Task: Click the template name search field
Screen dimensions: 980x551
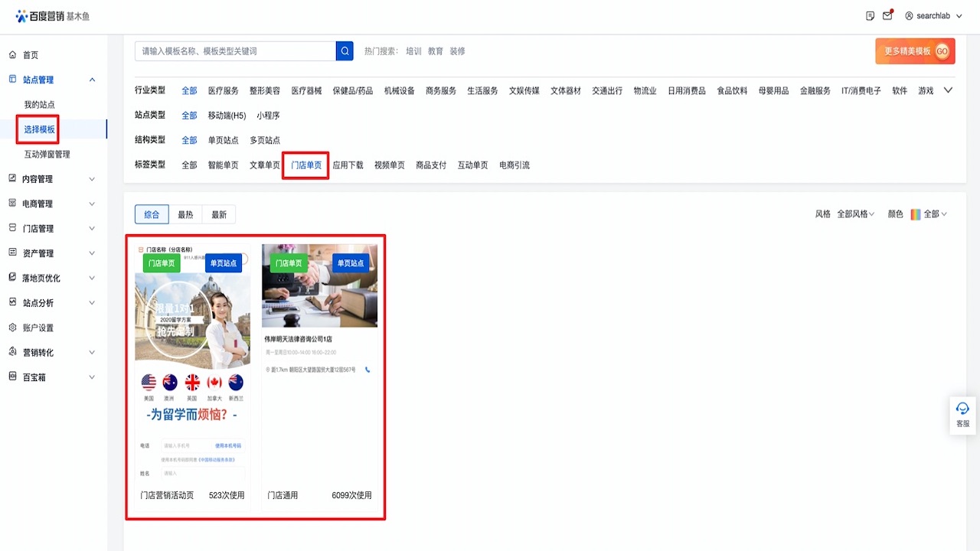Action: click(x=235, y=51)
